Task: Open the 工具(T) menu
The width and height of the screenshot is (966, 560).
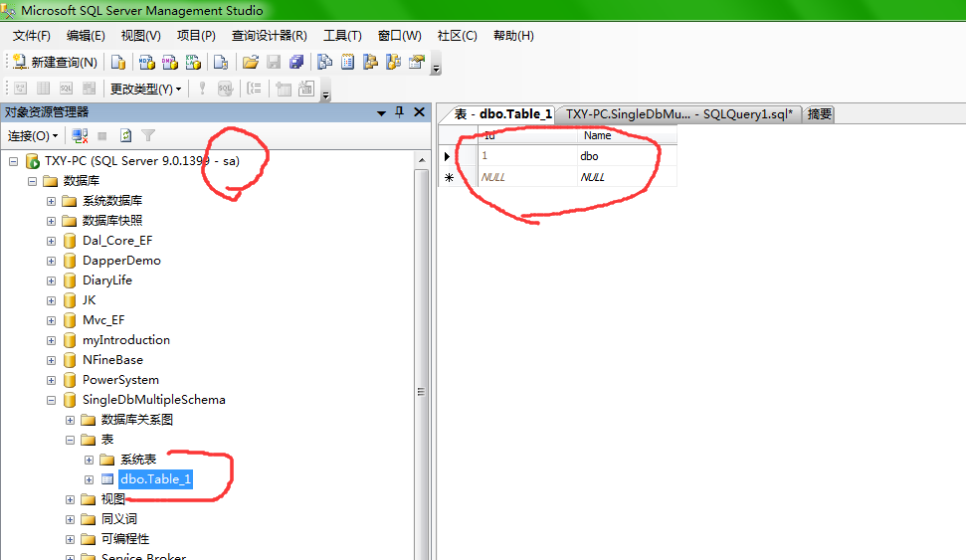Action: point(342,36)
